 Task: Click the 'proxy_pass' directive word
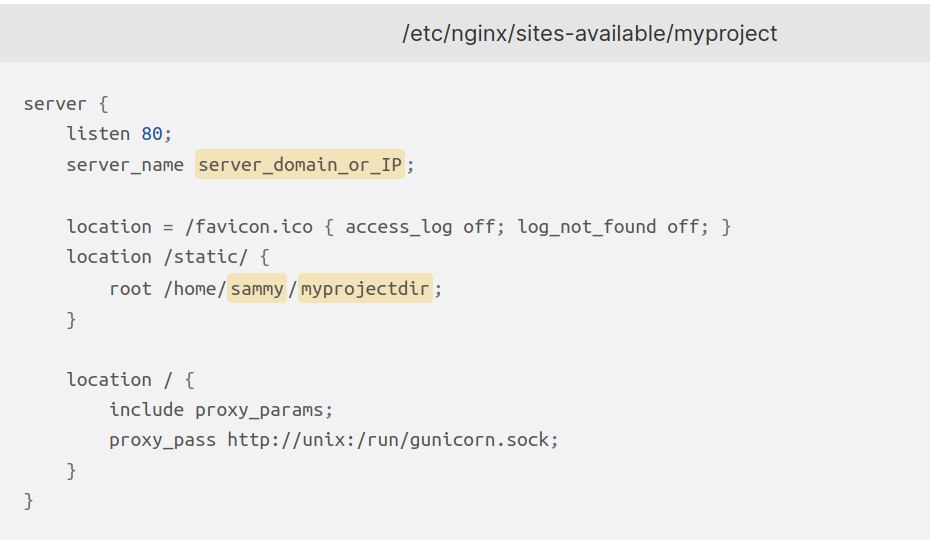(x=163, y=440)
